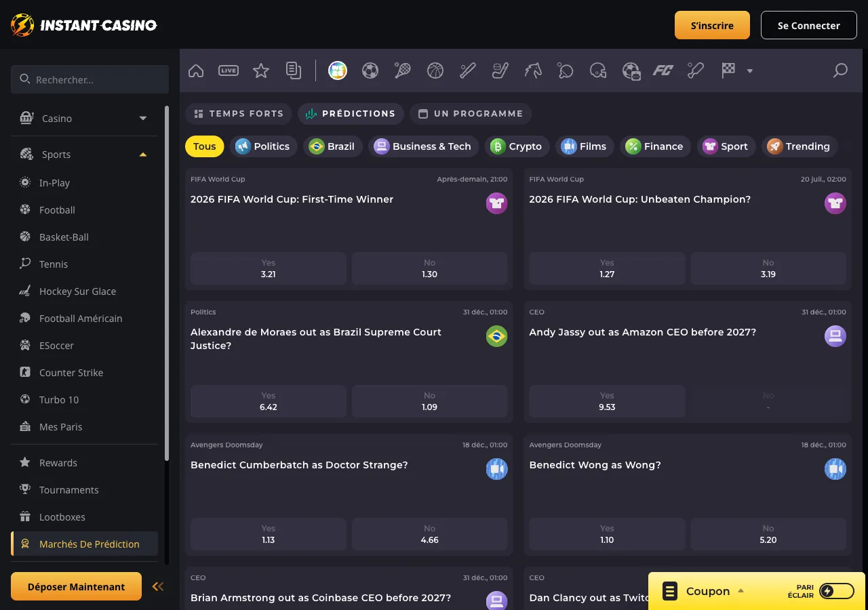868x610 pixels.
Task: Open Counter Strike in the sidebar
Action: pyautogui.click(x=84, y=372)
